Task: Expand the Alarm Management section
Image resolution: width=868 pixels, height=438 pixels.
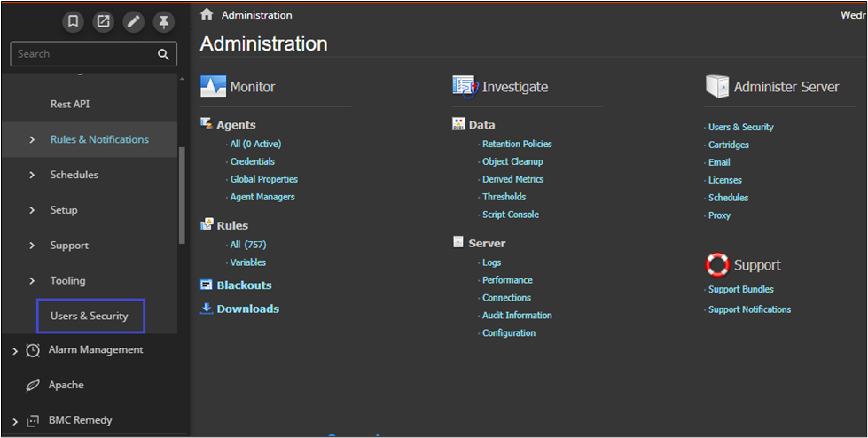Action: [x=14, y=351]
